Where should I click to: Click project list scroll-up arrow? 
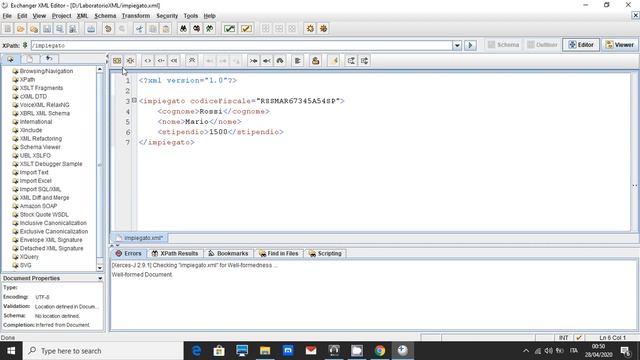pos(100,70)
